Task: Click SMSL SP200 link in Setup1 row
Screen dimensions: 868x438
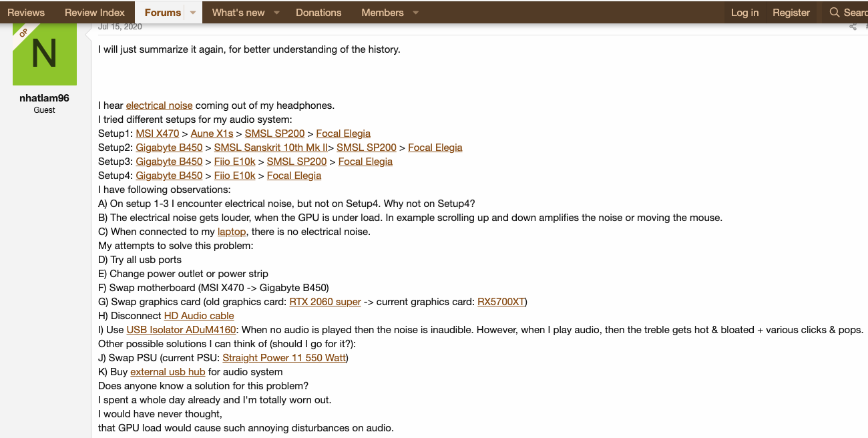Action: [x=275, y=134]
